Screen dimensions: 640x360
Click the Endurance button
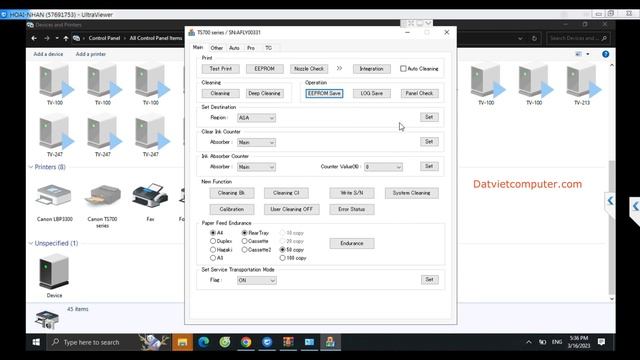point(352,244)
